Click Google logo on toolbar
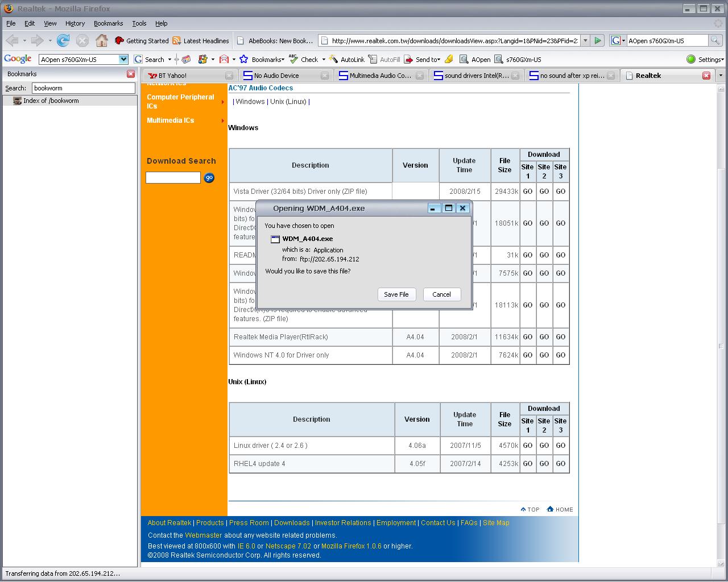 (x=18, y=59)
